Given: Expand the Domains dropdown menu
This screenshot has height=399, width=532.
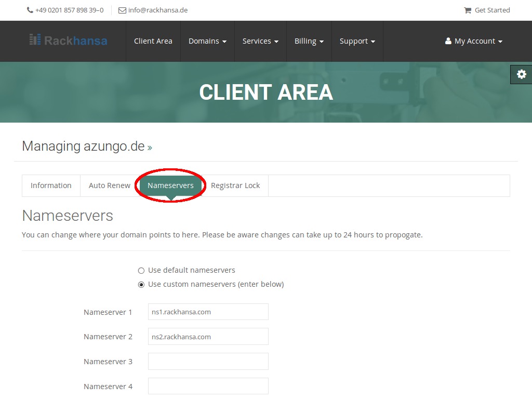Looking at the screenshot, I should (207, 41).
